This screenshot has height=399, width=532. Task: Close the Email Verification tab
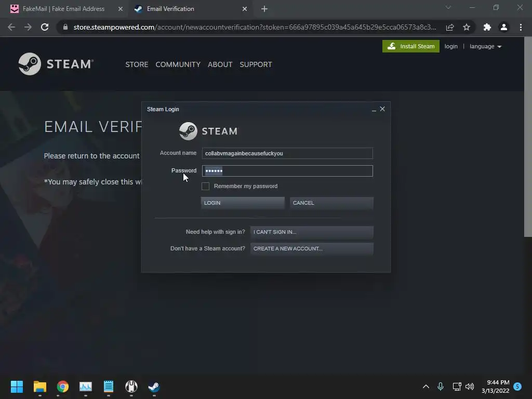[x=245, y=9]
